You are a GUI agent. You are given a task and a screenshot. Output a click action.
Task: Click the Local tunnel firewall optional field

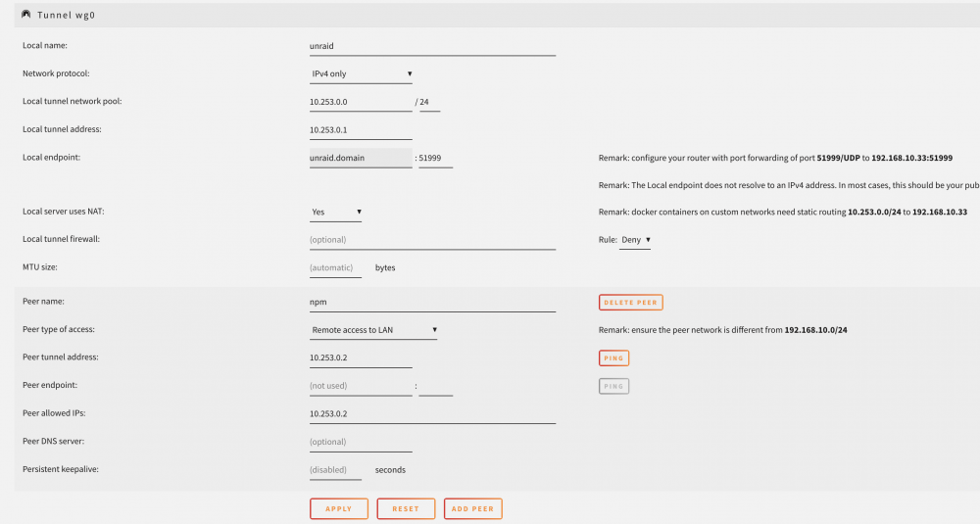pos(432,240)
